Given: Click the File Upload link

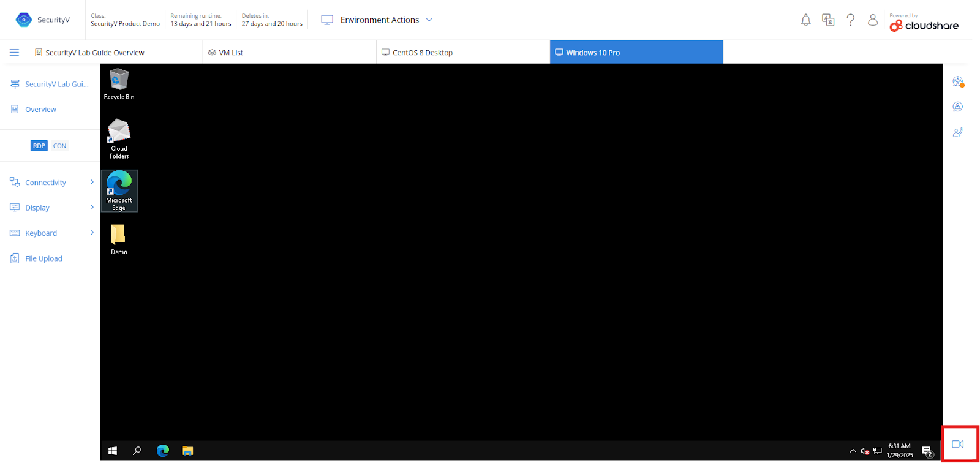Looking at the screenshot, I should tap(43, 258).
